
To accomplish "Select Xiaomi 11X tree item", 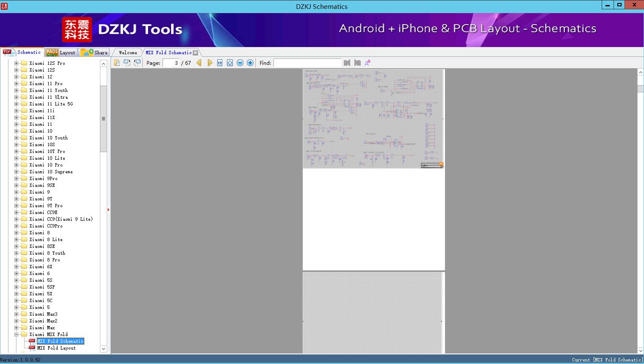I will 42,117.
